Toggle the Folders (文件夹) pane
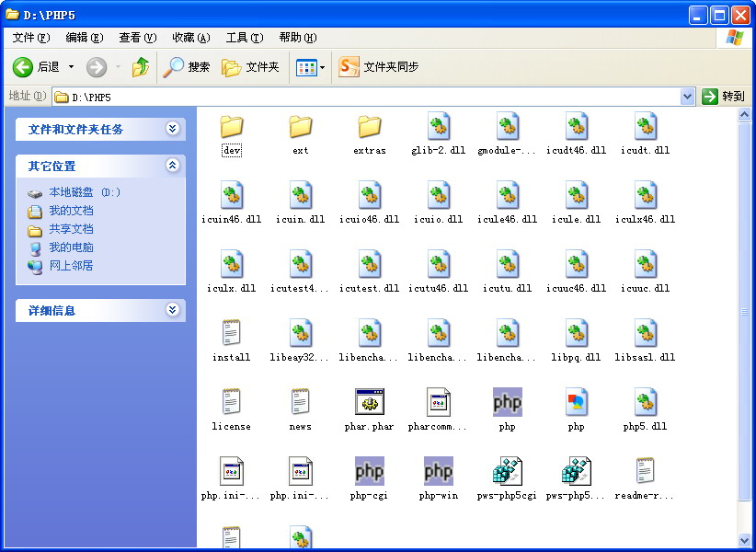The width and height of the screenshot is (756, 552). [250, 67]
